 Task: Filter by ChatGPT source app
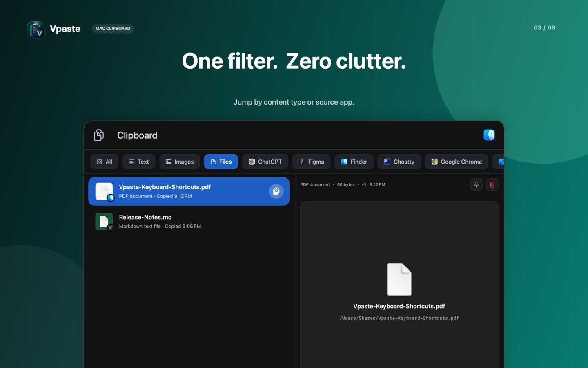point(265,162)
